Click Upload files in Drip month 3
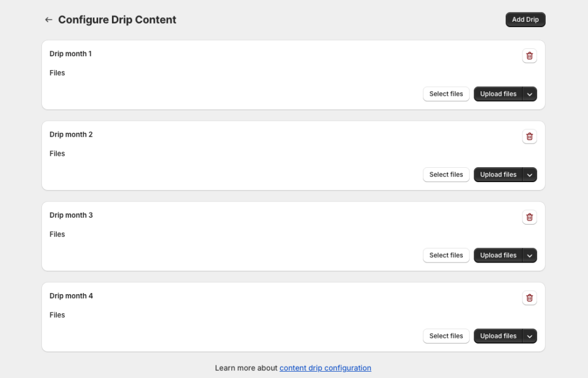Image resolution: width=588 pixels, height=378 pixels. [498, 256]
